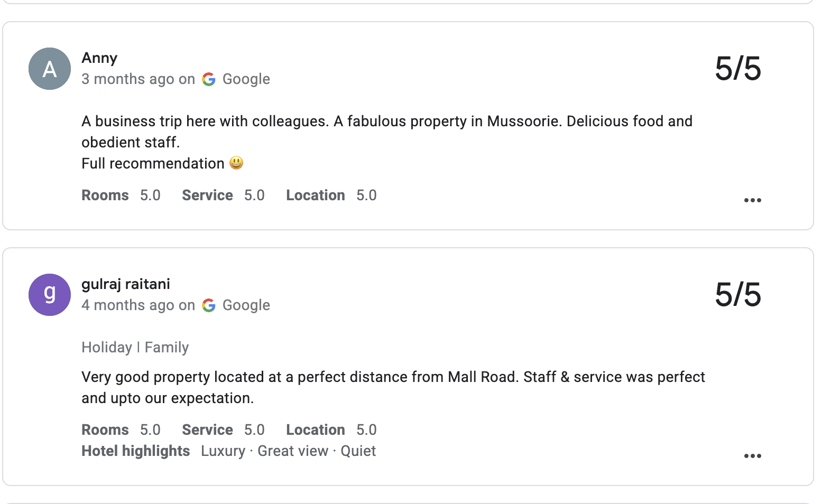Click the Location 5.0 rating on gulraj's review
Screen dimensions: 831x504
pos(331,430)
